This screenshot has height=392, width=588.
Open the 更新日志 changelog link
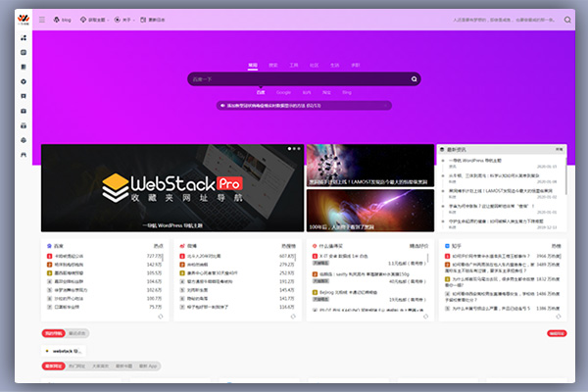click(x=153, y=20)
